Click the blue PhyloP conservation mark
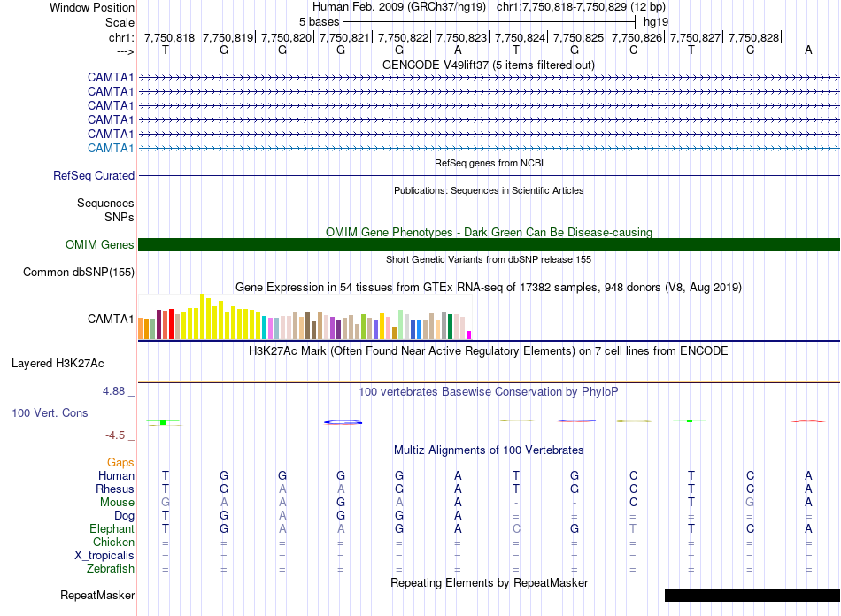This screenshot has height=616, width=841. [343, 422]
